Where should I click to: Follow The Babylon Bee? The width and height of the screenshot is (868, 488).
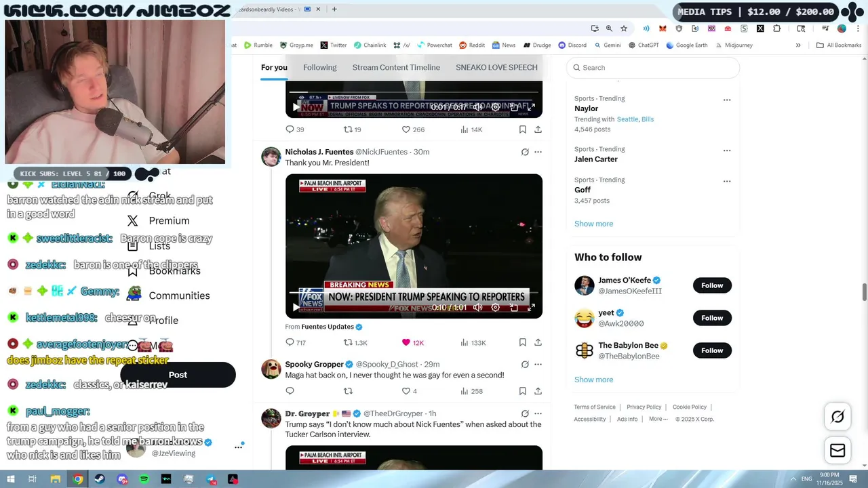tap(712, 350)
